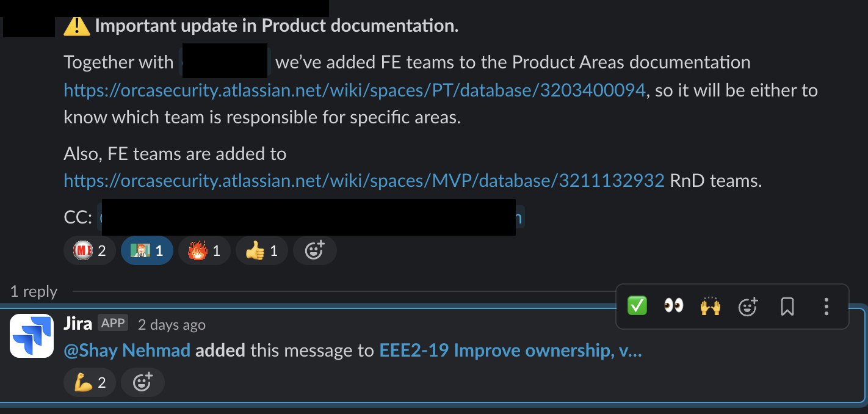
Task: Toggle the ME badge reaction
Action: click(89, 250)
